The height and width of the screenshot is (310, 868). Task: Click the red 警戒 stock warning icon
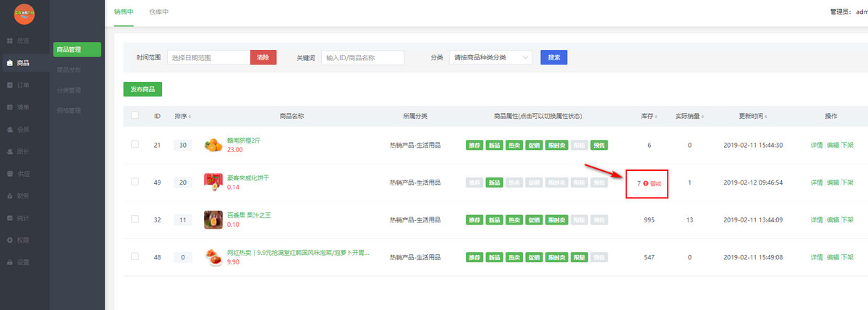645,183
